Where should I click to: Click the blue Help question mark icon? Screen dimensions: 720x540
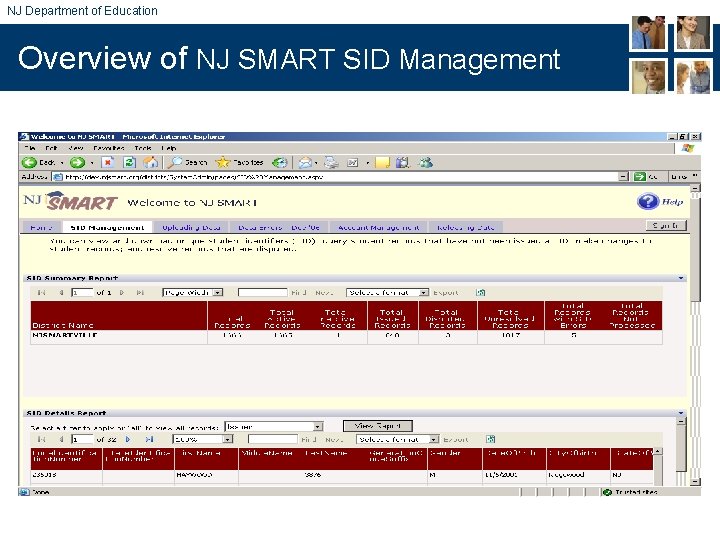pos(648,201)
